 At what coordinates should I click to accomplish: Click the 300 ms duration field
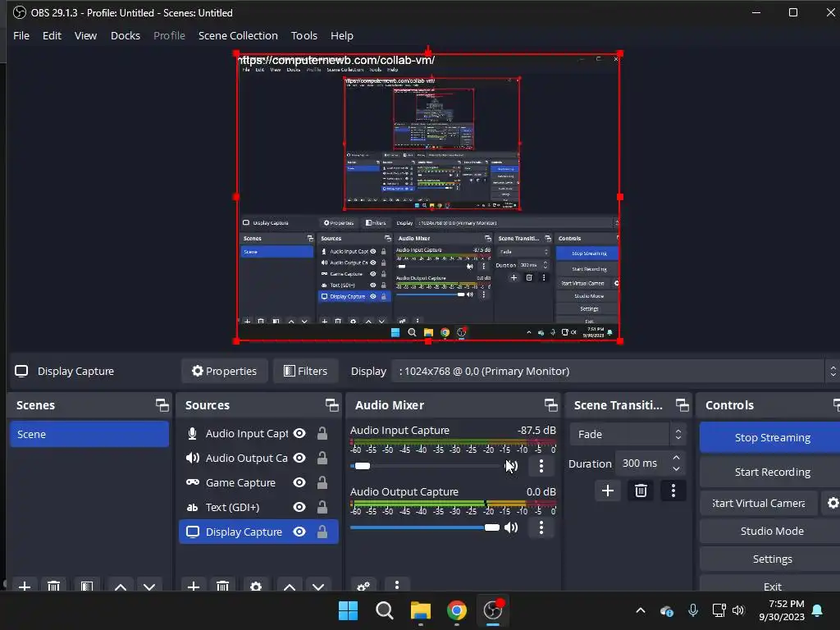tap(641, 463)
